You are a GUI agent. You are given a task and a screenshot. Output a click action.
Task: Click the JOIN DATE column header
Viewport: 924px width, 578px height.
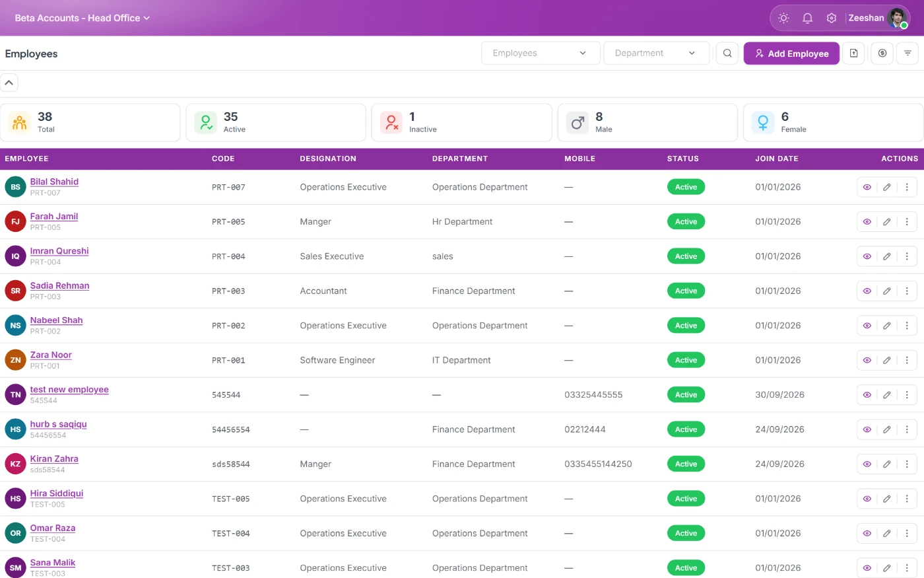pos(777,159)
